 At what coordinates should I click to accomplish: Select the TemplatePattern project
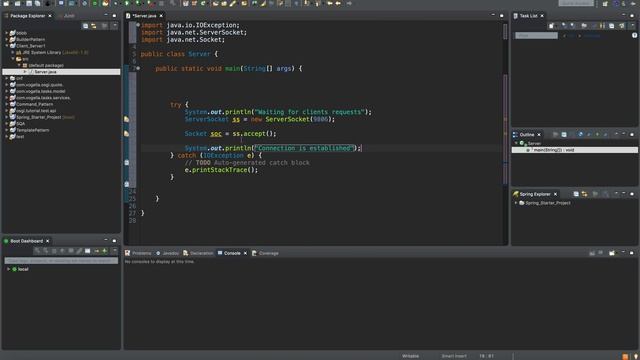coord(33,130)
